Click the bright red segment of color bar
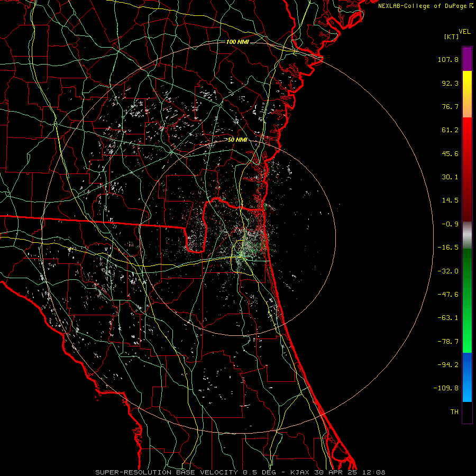 coord(467,169)
